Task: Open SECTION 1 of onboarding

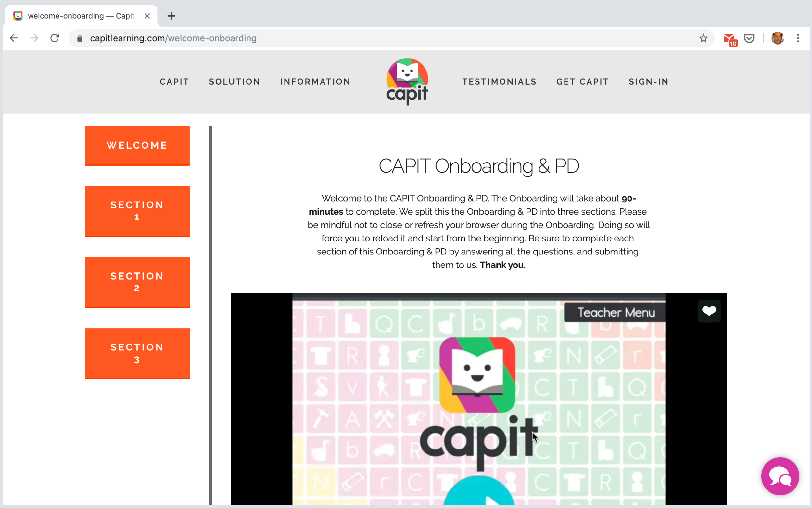Action: click(138, 211)
